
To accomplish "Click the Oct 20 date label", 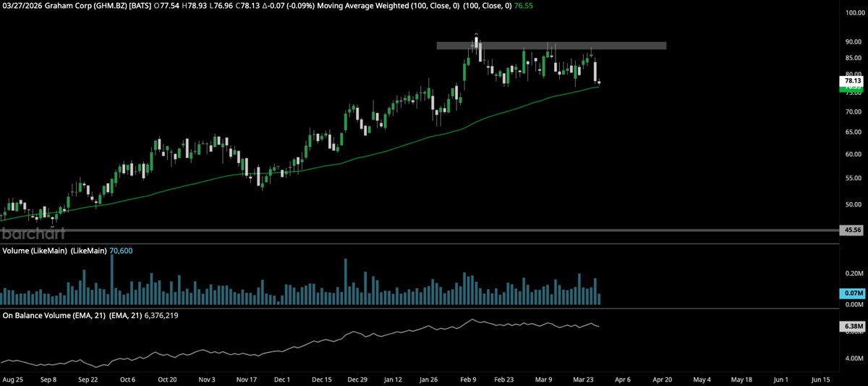I will click(x=167, y=379).
